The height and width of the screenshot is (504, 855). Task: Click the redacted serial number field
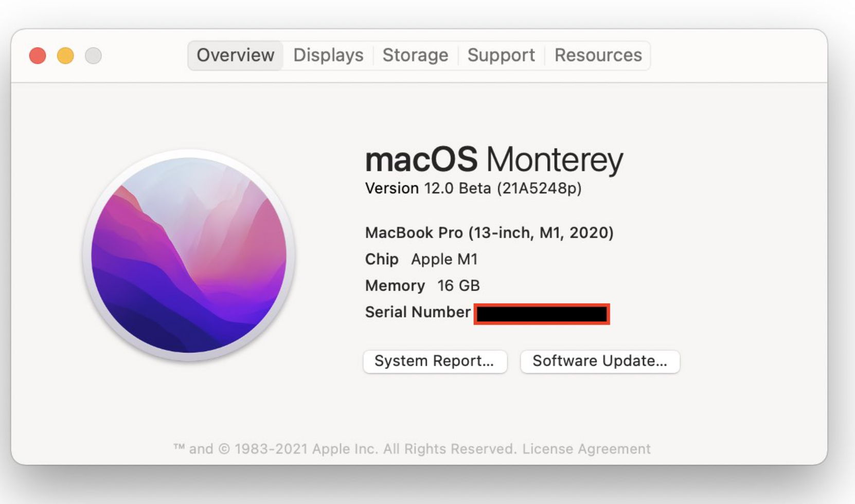(x=542, y=314)
